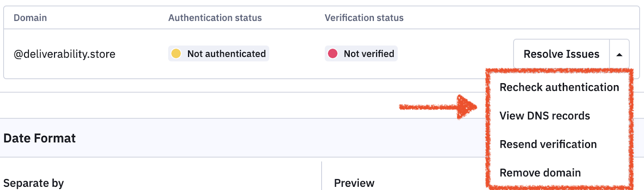The image size is (644, 190).
Task: Select the @deliverability.store domain name
Action: (x=64, y=54)
